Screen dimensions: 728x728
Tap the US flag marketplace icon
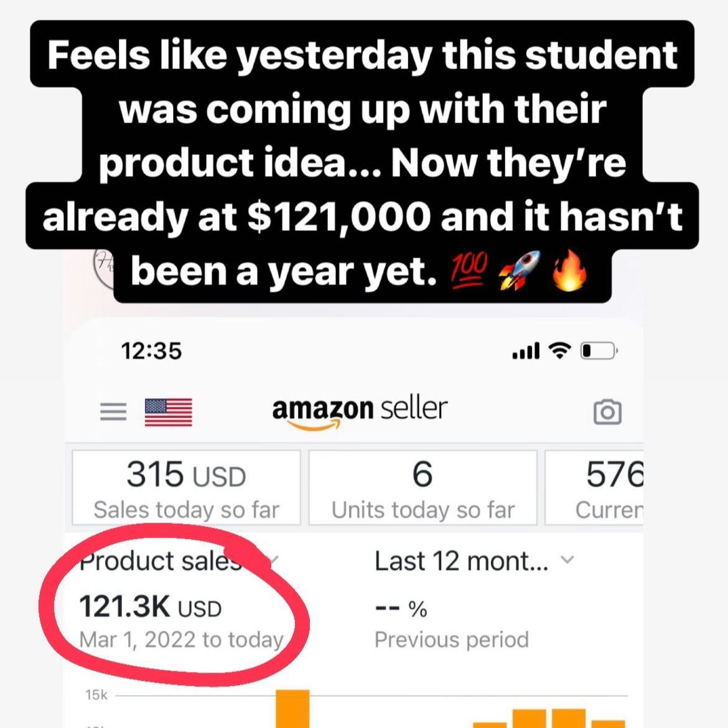coord(168,412)
